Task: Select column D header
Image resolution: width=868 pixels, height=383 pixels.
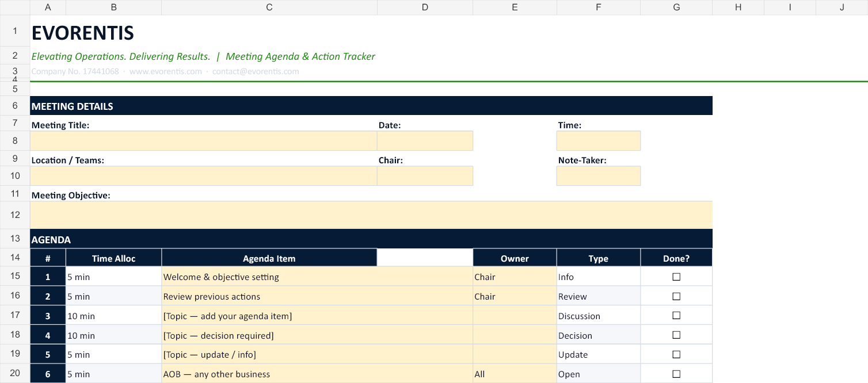Action: pos(425,7)
